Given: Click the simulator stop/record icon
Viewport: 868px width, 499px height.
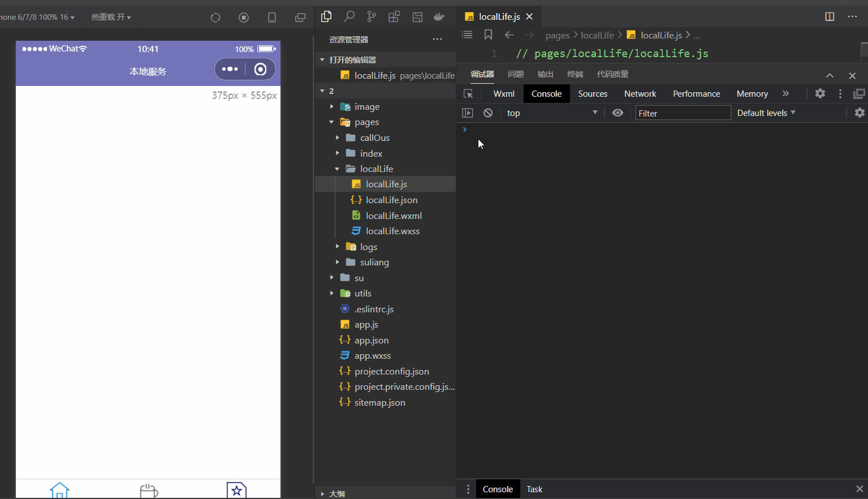Looking at the screenshot, I should (244, 18).
